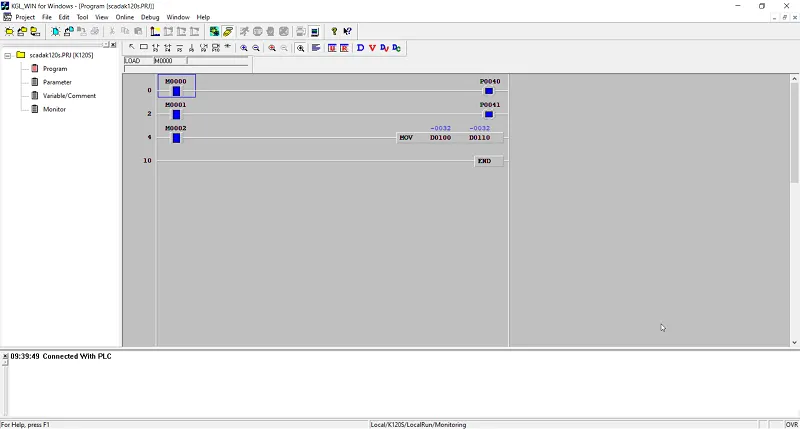Click the P0040 output coil
The height and width of the screenshot is (429, 800).
point(489,91)
